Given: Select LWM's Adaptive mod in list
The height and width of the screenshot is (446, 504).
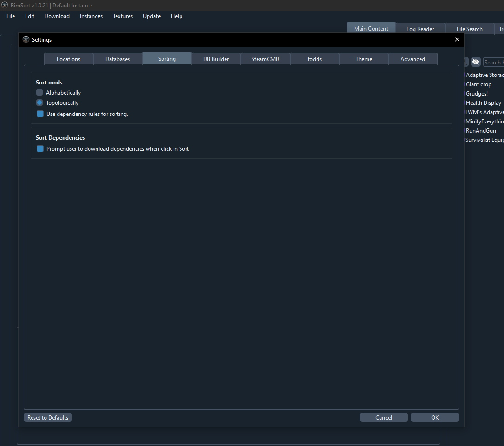Looking at the screenshot, I should click(x=485, y=112).
